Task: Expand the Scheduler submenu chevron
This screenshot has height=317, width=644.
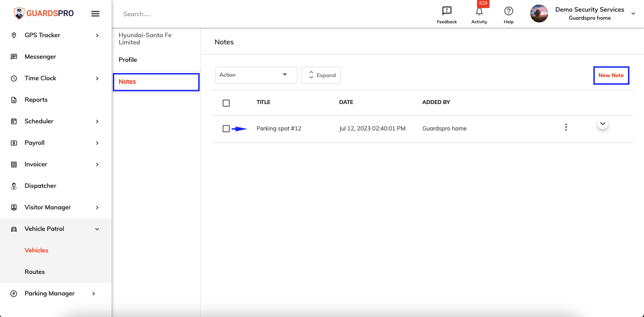Action: coord(97,121)
